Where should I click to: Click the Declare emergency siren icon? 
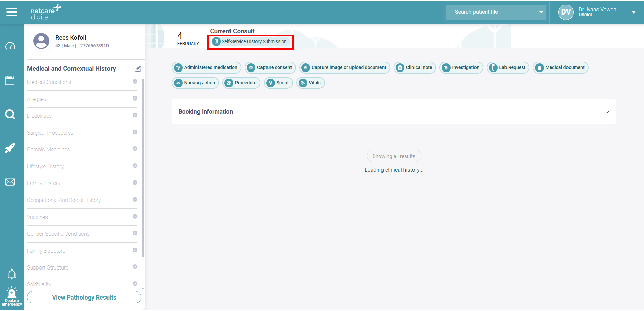click(x=12, y=296)
